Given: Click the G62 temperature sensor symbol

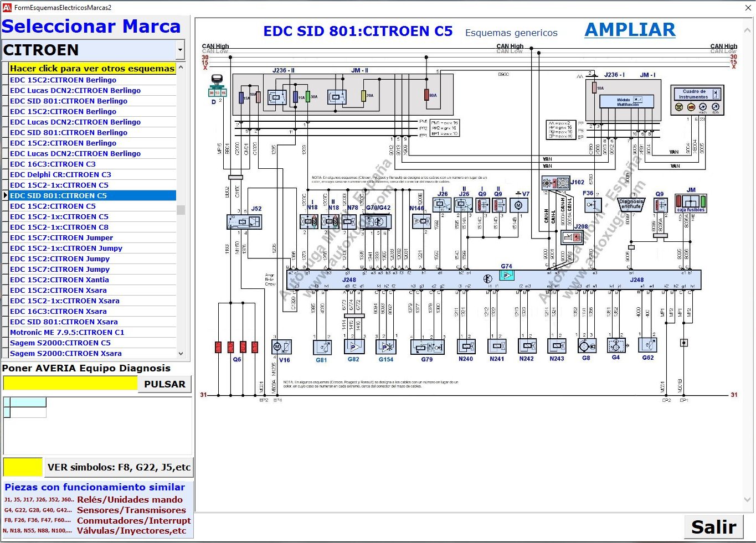Looking at the screenshot, I should click(x=648, y=346).
